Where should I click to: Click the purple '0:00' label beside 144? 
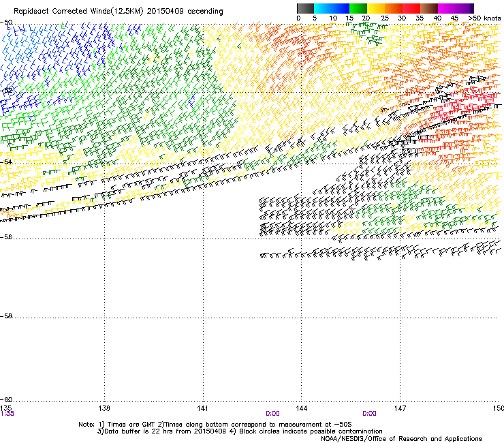click(272, 414)
